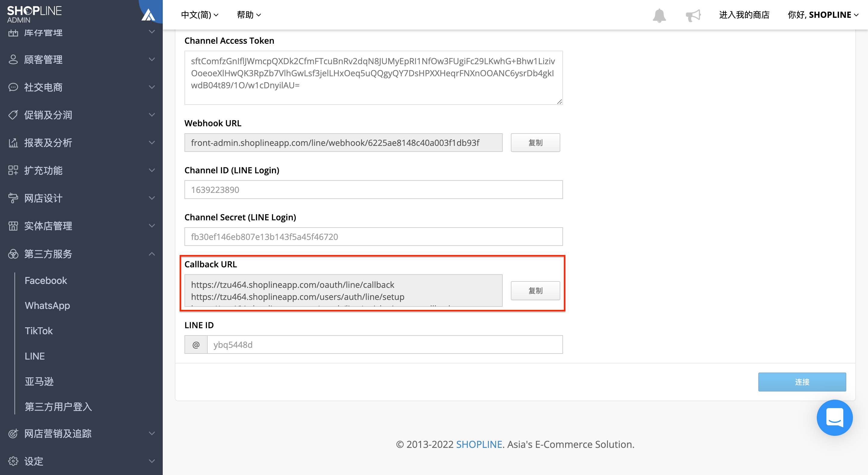This screenshot has width=868, height=475.
Task: Open the 你好, SHOPLINE account dropdown
Action: click(823, 15)
